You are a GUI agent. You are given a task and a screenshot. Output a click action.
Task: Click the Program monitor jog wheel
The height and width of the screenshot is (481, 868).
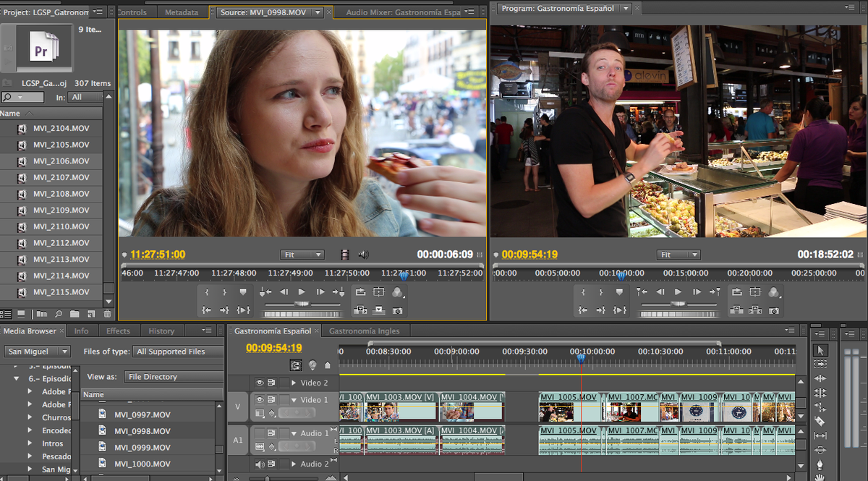pyautogui.click(x=678, y=314)
